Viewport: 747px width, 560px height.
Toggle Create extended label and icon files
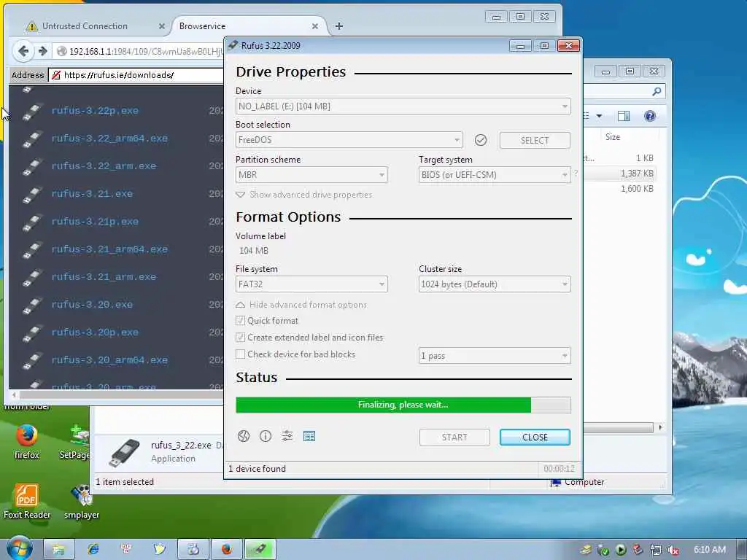(x=241, y=337)
